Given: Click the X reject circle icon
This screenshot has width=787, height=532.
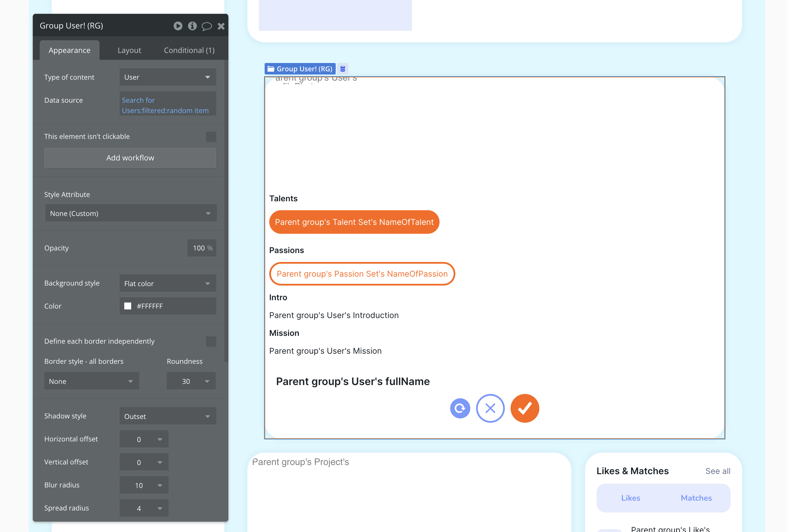Looking at the screenshot, I should (490, 408).
